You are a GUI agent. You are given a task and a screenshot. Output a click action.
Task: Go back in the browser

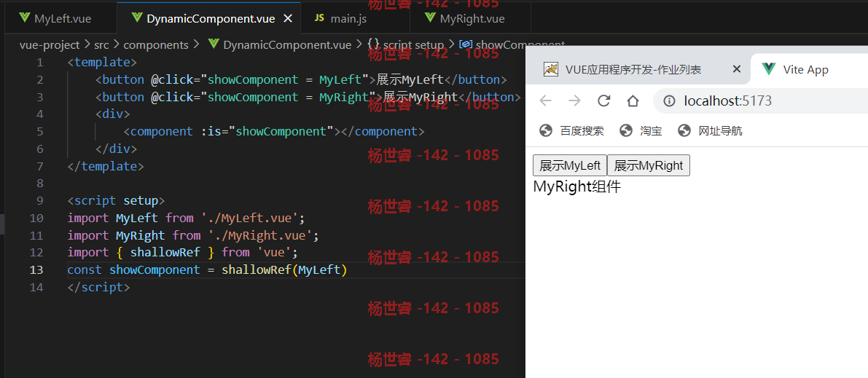coord(545,101)
